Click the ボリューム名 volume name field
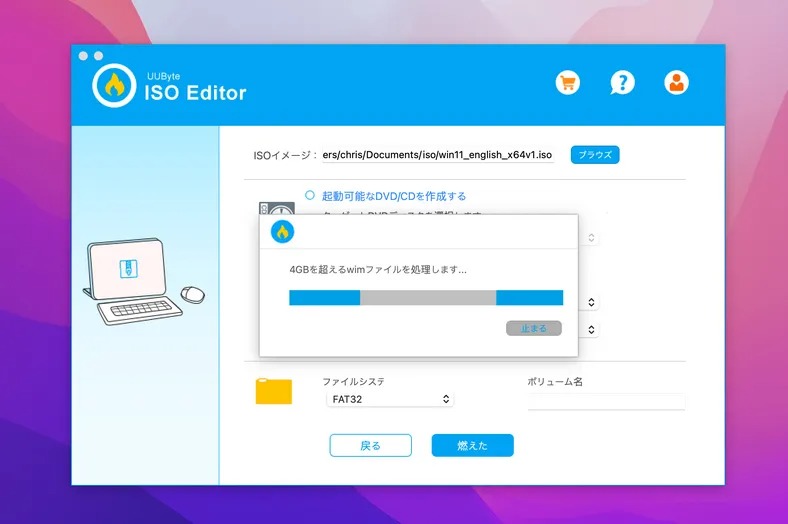 click(x=606, y=401)
